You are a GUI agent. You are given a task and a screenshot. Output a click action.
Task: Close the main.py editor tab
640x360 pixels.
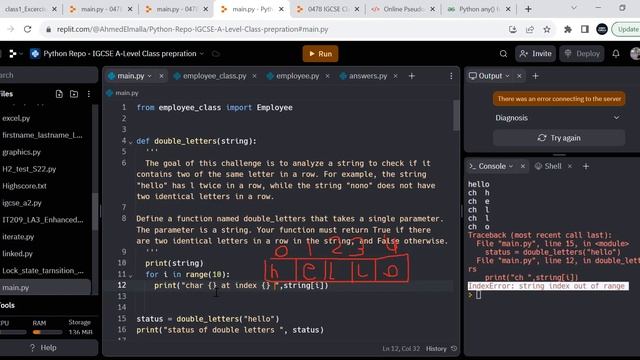pos(161,76)
